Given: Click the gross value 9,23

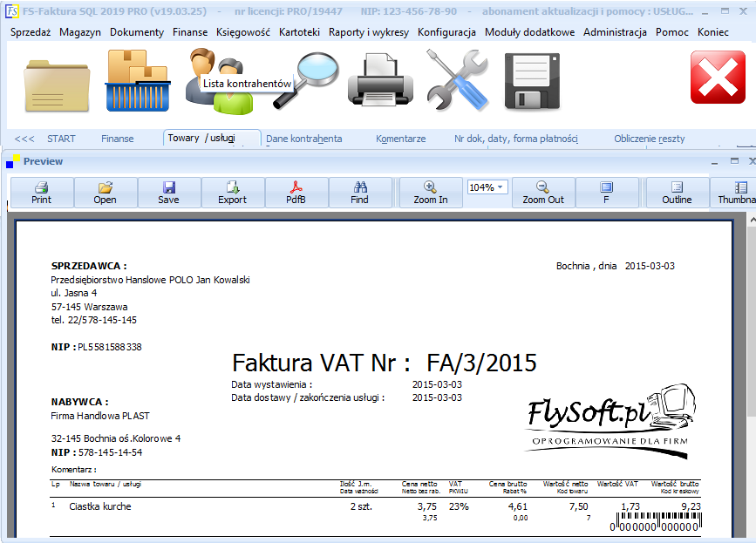Looking at the screenshot, I should [691, 506].
